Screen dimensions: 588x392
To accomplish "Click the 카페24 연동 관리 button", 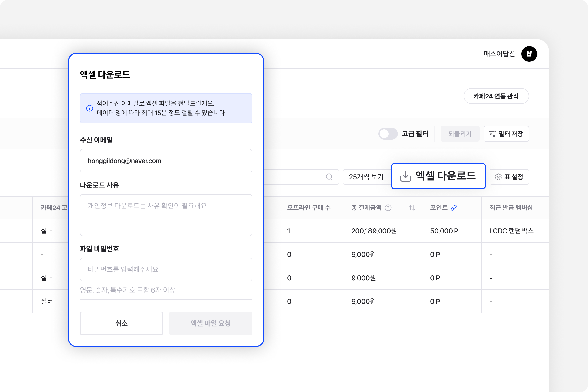I will 496,96.
